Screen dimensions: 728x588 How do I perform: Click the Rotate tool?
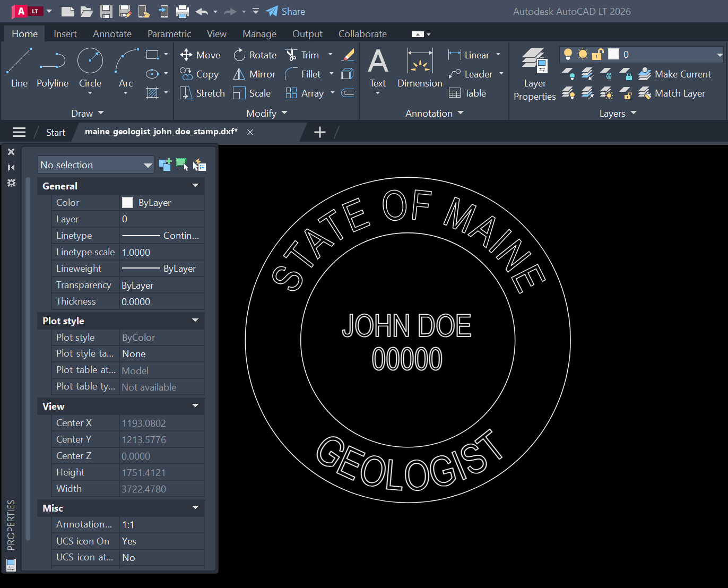tap(255, 55)
